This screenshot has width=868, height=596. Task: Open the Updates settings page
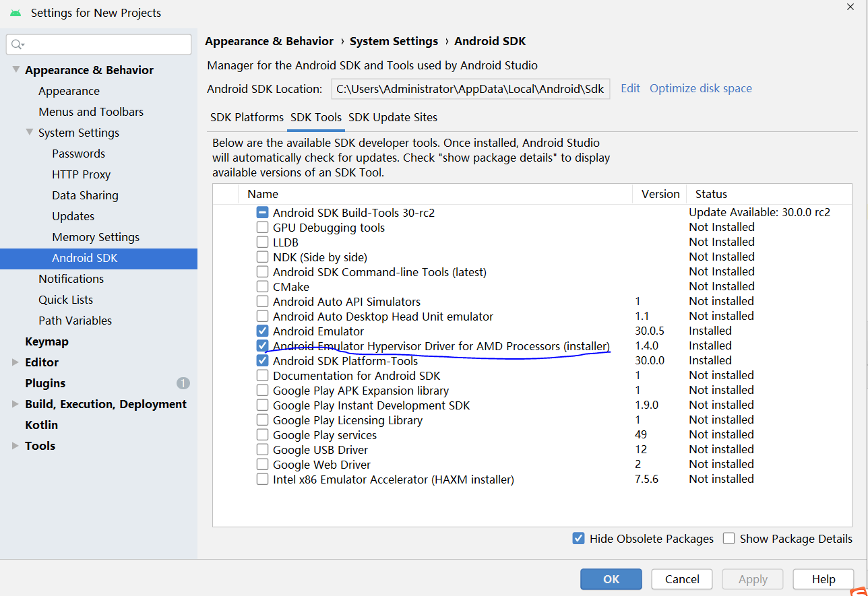click(73, 216)
